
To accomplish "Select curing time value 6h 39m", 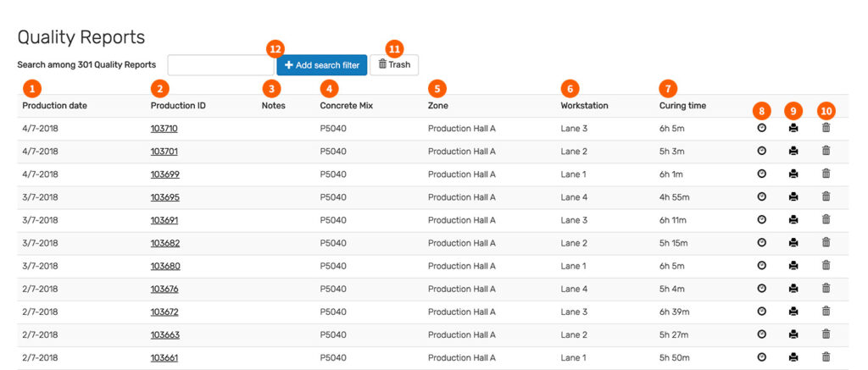I will click(674, 312).
